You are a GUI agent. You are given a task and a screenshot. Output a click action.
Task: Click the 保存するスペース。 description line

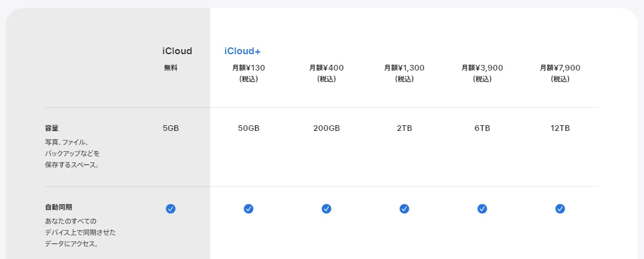pyautogui.click(x=72, y=165)
